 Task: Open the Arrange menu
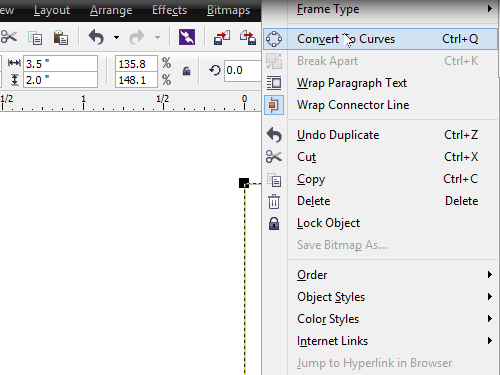(x=111, y=10)
